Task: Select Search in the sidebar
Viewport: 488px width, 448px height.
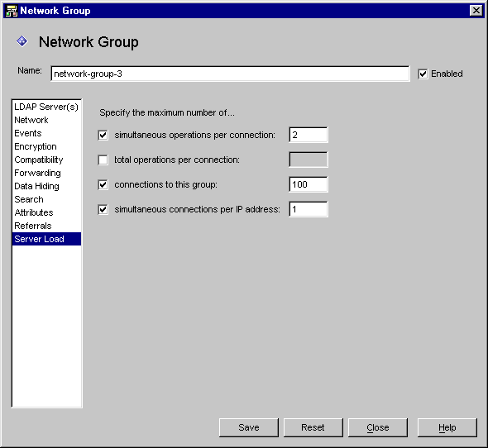Action: click(x=46, y=199)
